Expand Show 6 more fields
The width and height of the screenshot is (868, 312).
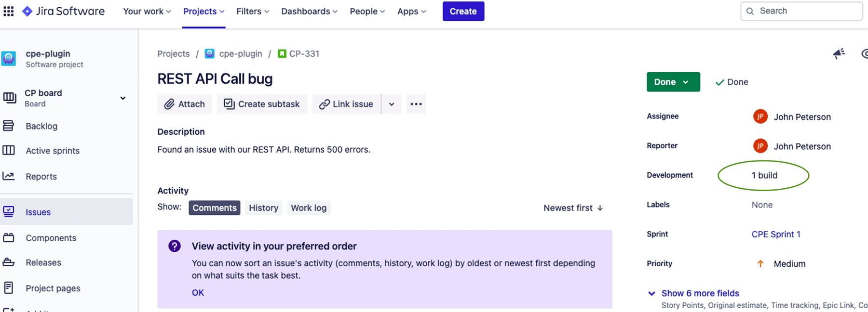click(700, 293)
